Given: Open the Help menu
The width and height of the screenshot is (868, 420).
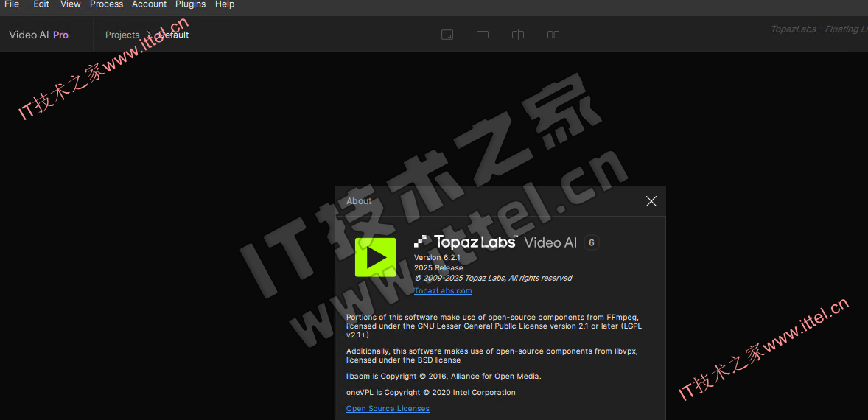Looking at the screenshot, I should tap(225, 4).
